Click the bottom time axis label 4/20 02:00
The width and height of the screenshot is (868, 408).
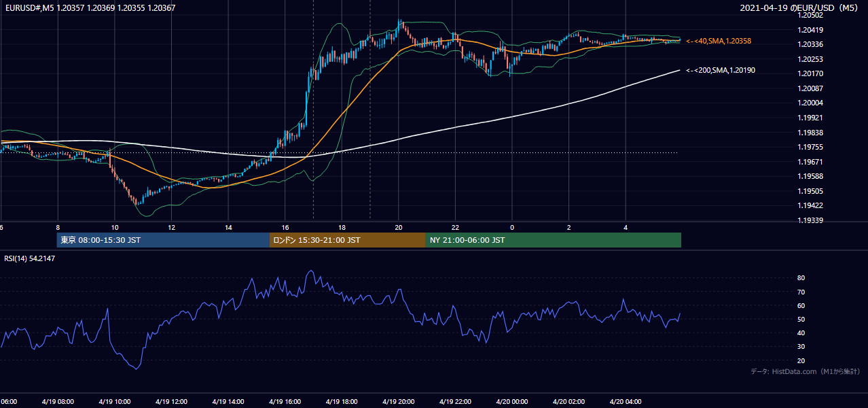pyautogui.click(x=568, y=402)
